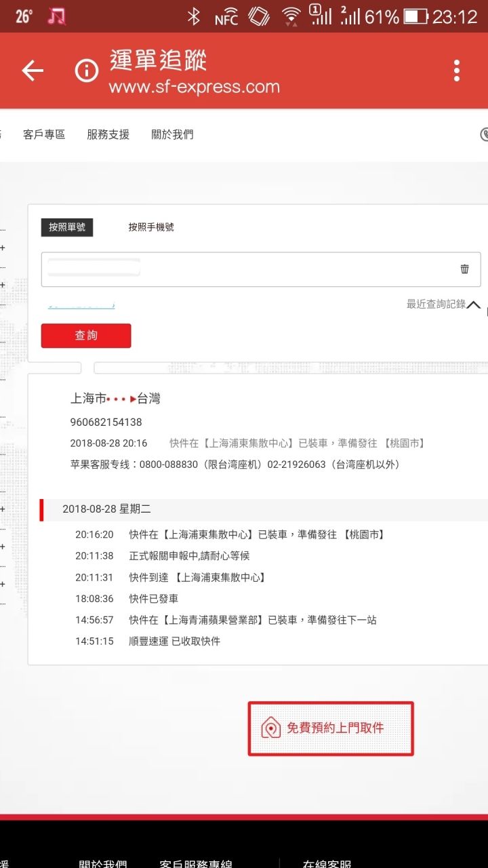
Task: Tap the 2018-08-28 20:16 summary status line
Action: pos(248,443)
